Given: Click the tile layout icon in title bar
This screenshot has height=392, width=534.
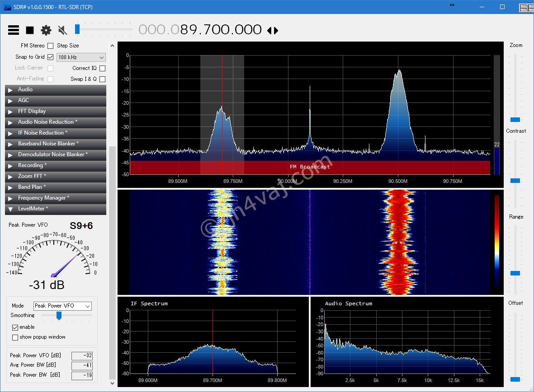Looking at the screenshot, I should (526, 8).
